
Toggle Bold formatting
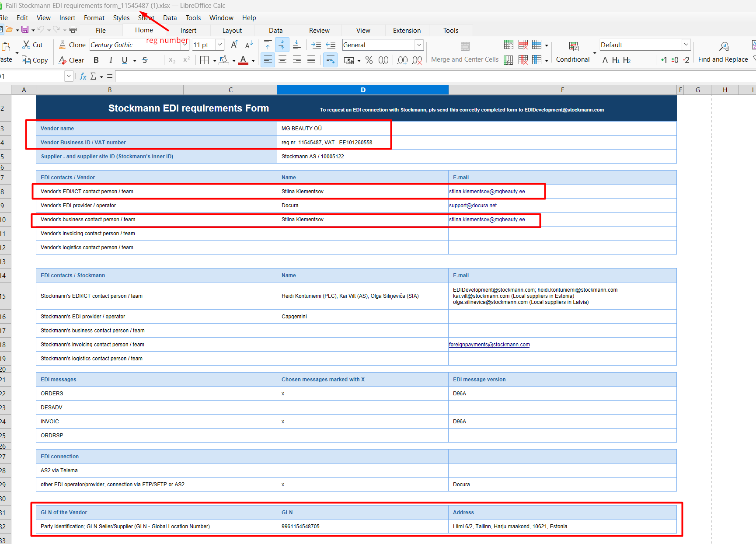[96, 60]
